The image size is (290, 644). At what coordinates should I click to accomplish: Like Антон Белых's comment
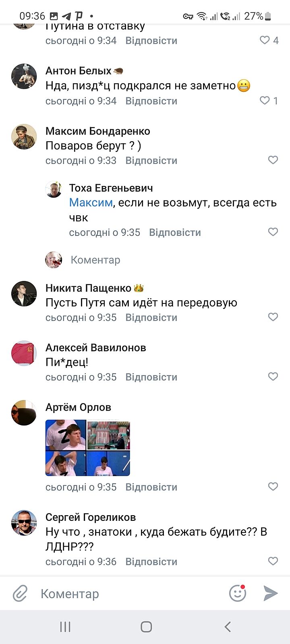point(265,100)
